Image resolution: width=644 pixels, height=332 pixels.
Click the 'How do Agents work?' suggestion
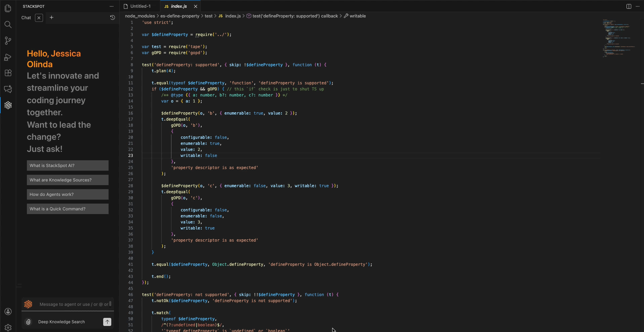[68, 194]
